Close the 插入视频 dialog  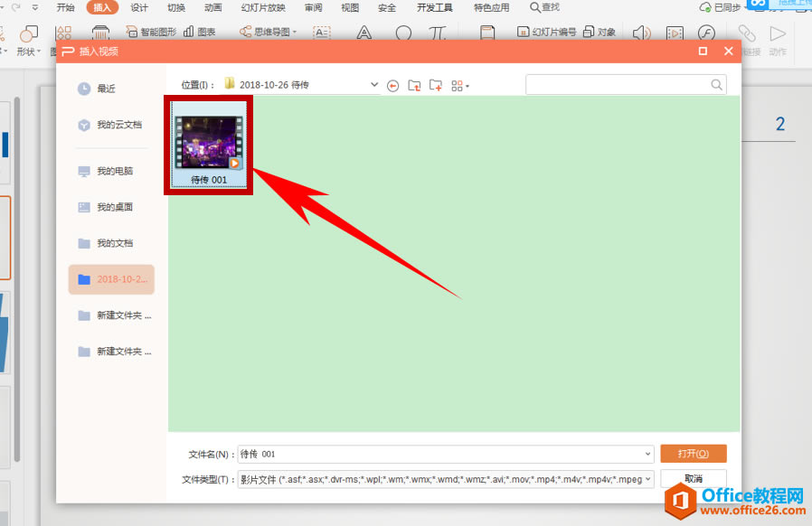pyautogui.click(x=729, y=51)
